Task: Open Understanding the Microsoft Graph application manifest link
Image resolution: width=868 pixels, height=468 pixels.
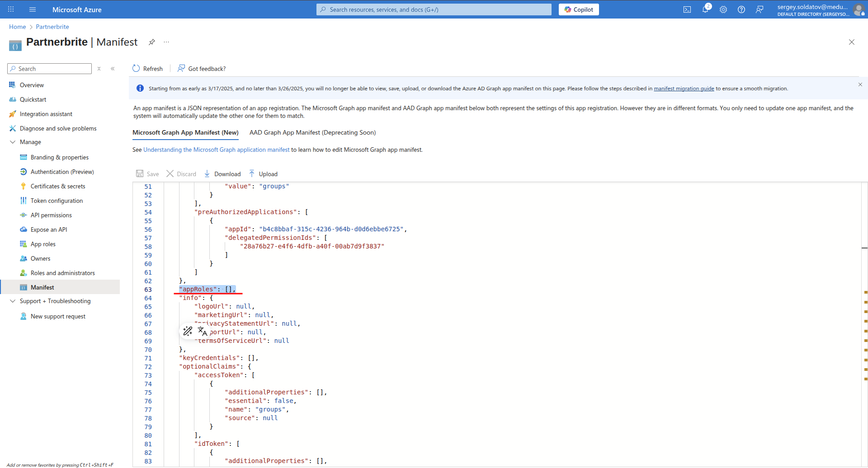Action: click(217, 150)
